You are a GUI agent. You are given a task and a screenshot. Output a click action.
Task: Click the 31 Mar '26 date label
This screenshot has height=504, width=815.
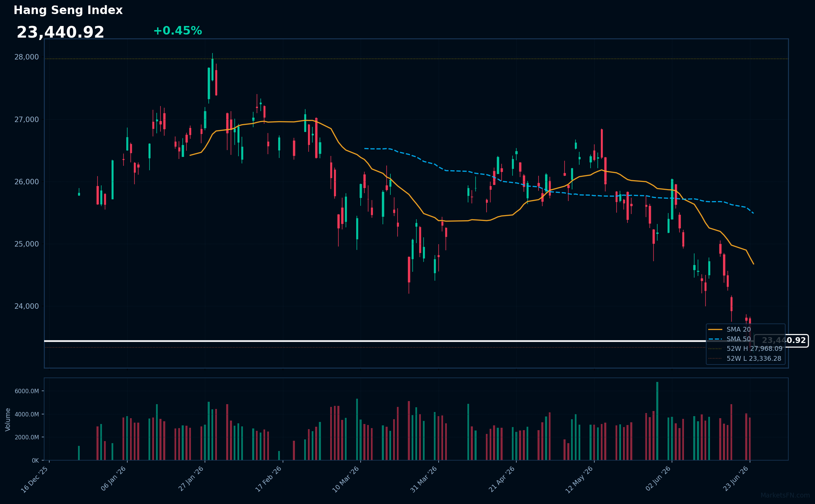(x=424, y=479)
